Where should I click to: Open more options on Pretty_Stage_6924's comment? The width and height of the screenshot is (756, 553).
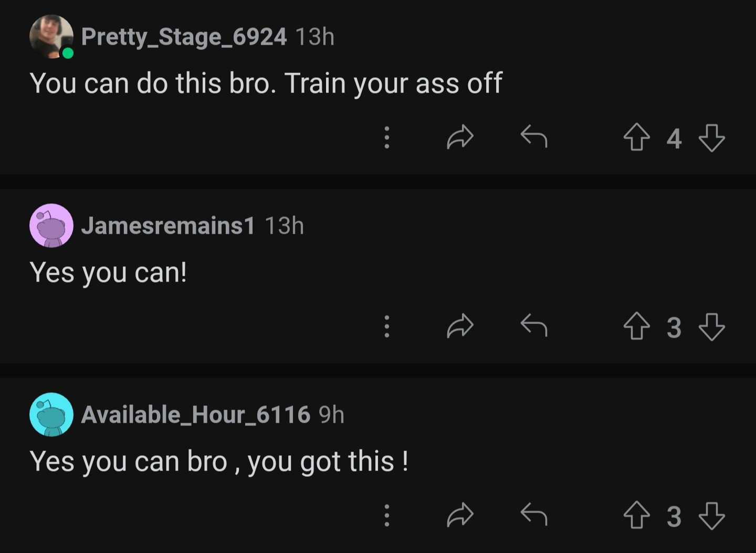[x=386, y=137]
